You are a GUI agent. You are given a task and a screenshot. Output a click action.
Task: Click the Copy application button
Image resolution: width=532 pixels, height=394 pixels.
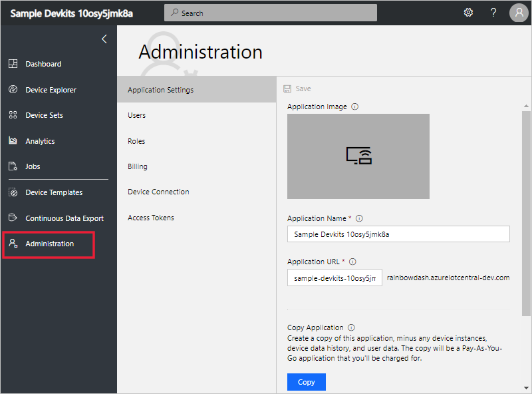(x=306, y=381)
